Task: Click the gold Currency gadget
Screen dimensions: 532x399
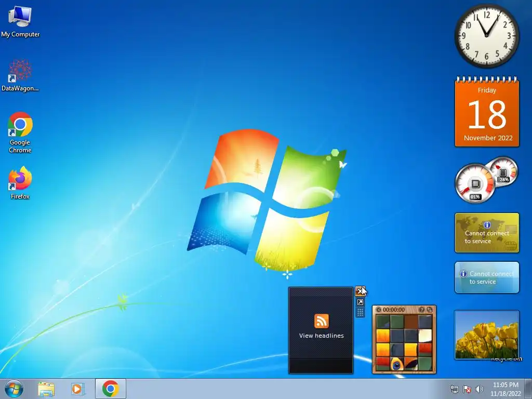Action: pos(487,233)
